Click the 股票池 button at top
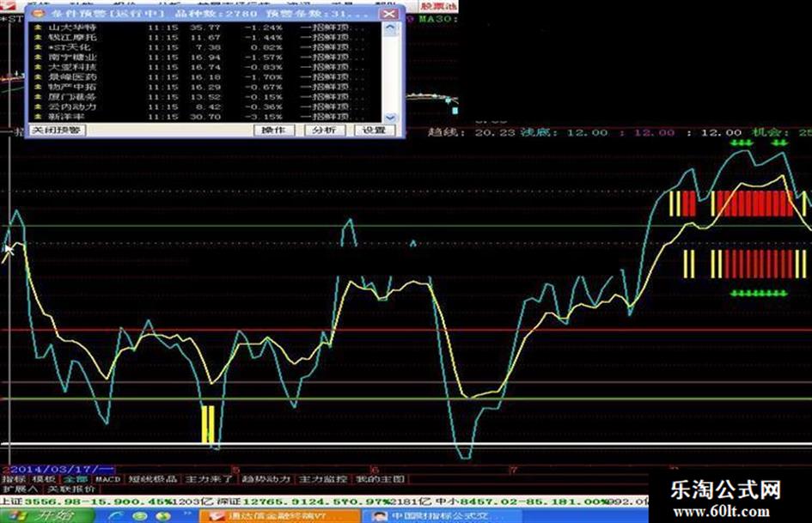Image resolution: width=812 pixels, height=523 pixels. [x=438, y=6]
